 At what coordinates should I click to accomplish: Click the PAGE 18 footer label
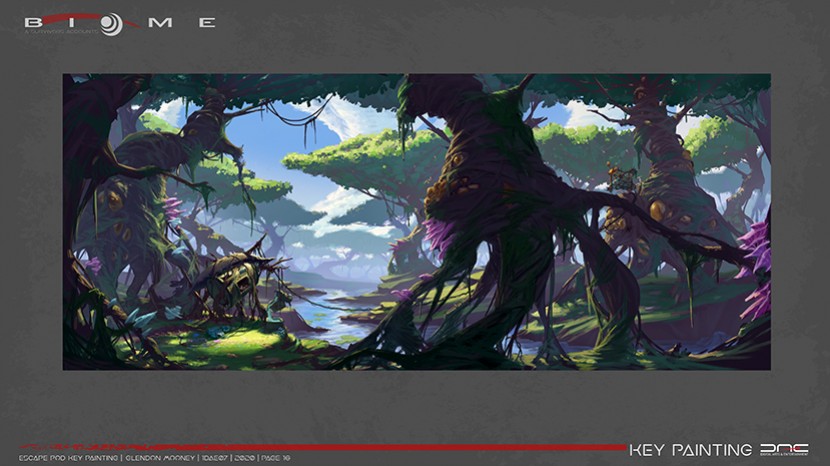[276, 458]
